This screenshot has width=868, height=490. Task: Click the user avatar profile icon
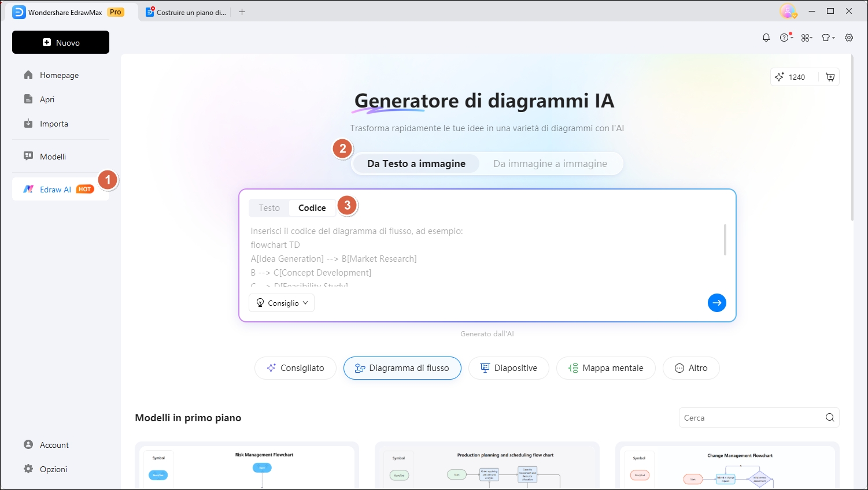click(787, 11)
